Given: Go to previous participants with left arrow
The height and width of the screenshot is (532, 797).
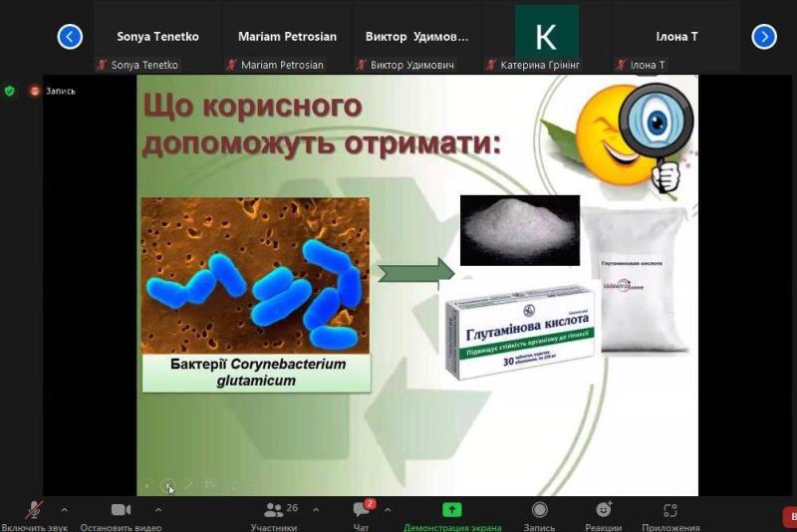Looking at the screenshot, I should pyautogui.click(x=70, y=37).
